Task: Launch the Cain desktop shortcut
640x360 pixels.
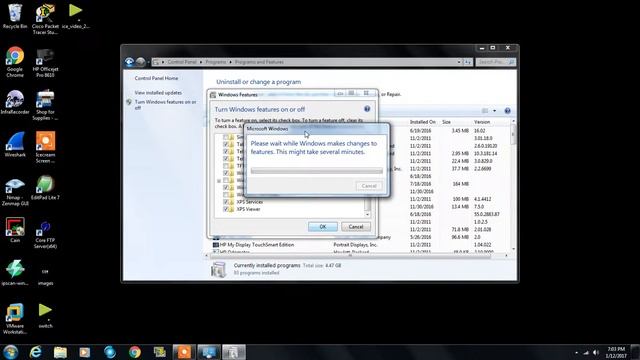Action: click(15, 231)
